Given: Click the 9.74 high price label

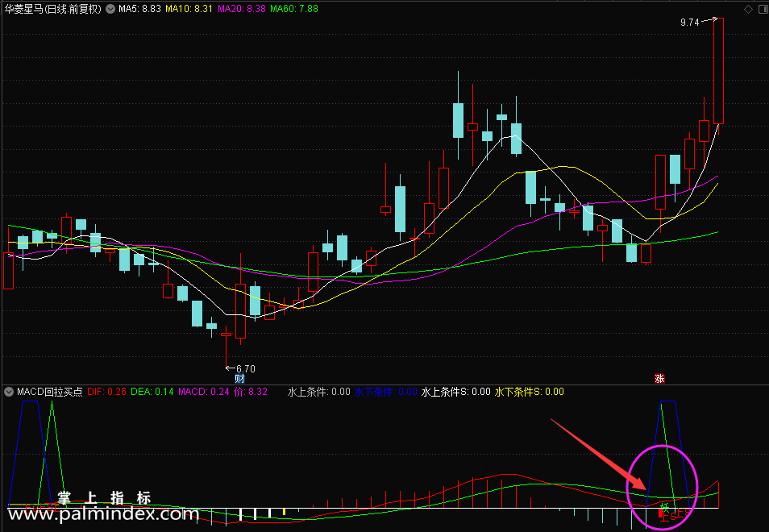Looking at the screenshot, I should 689,22.
